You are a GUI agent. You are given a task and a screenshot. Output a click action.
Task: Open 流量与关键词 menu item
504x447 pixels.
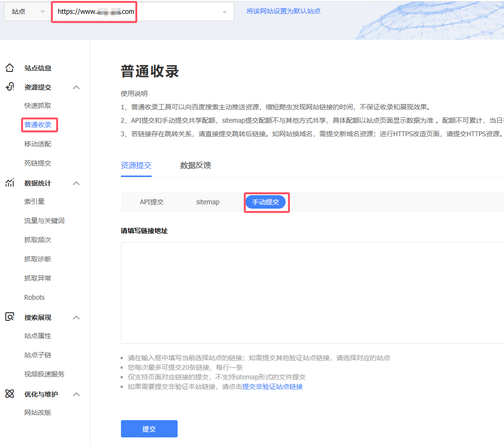[44, 221]
